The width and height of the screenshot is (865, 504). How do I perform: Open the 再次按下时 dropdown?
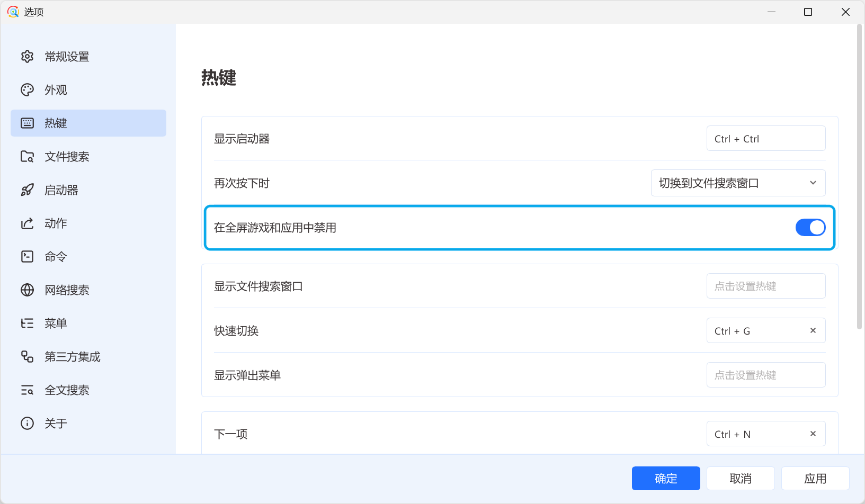738,183
